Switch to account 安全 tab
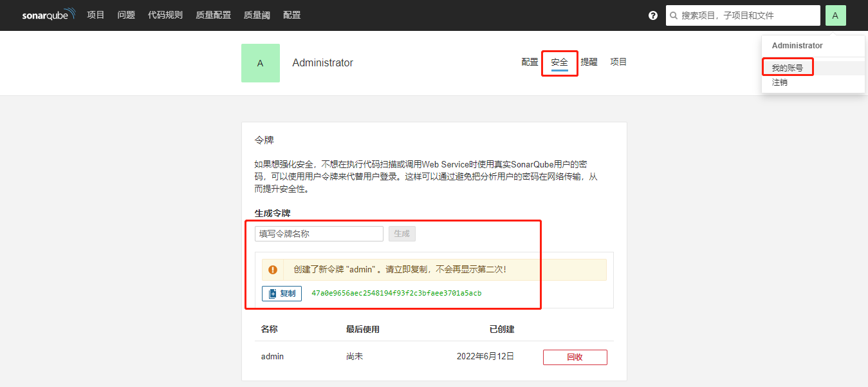The height and width of the screenshot is (387, 868). coord(560,62)
